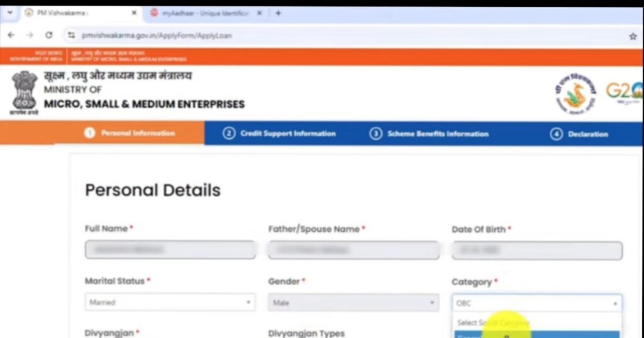Click Ministry of Micro, Small & Medium Enterprises heading

[144, 89]
